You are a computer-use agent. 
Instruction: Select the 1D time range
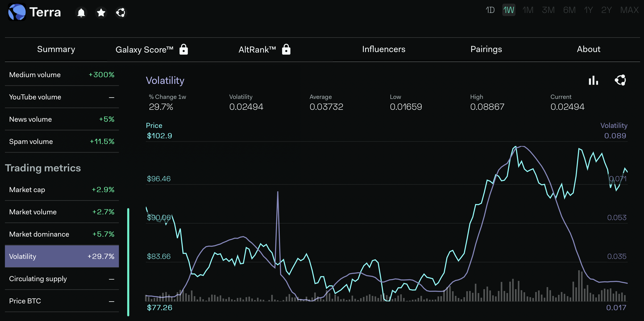pyautogui.click(x=490, y=10)
